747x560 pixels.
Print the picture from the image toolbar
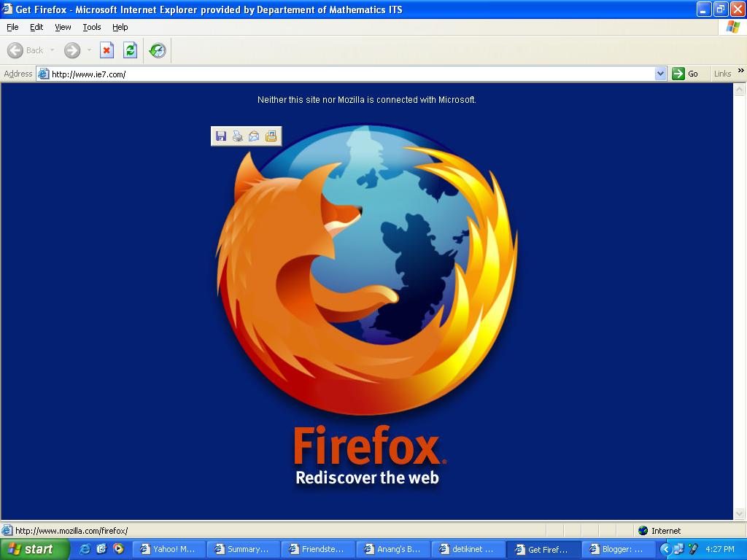pyautogui.click(x=237, y=136)
